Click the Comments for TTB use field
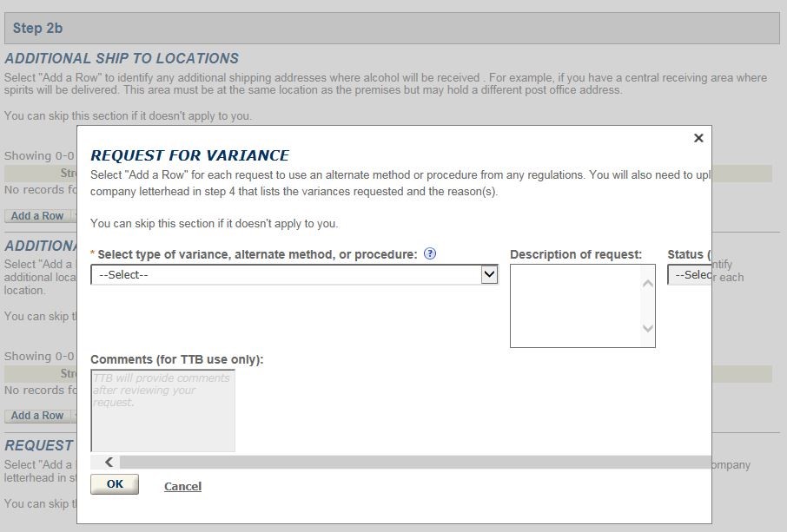This screenshot has width=787, height=532. (162, 410)
